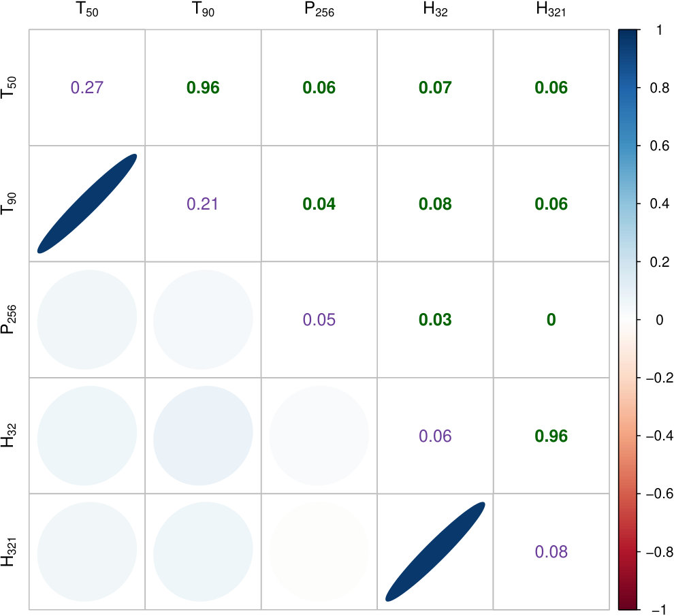The width and height of the screenshot is (674, 616).
Task: Select the pale circle in P256–T90 cell
Action: (x=203, y=319)
